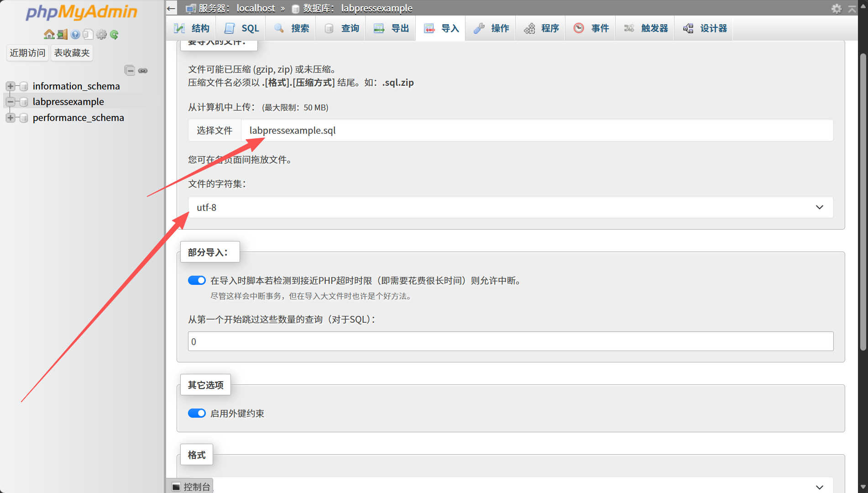Select information_schema database in tree
The image size is (868, 493).
[x=76, y=86]
